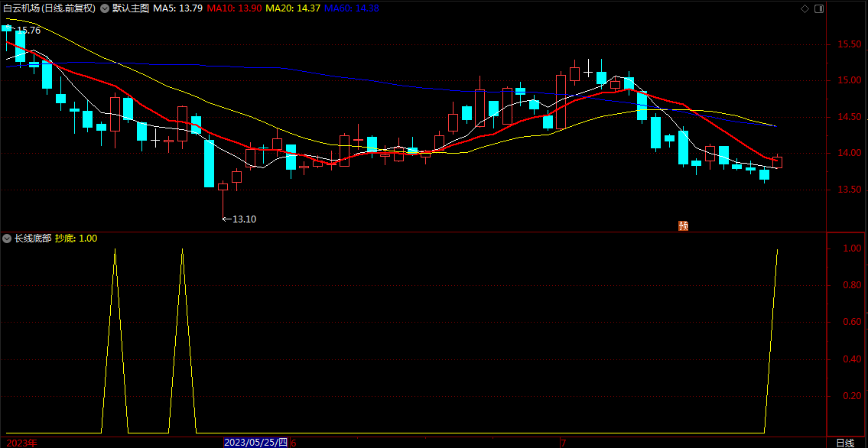Click the 1.00 indicator axis label

pyautogui.click(x=852, y=249)
